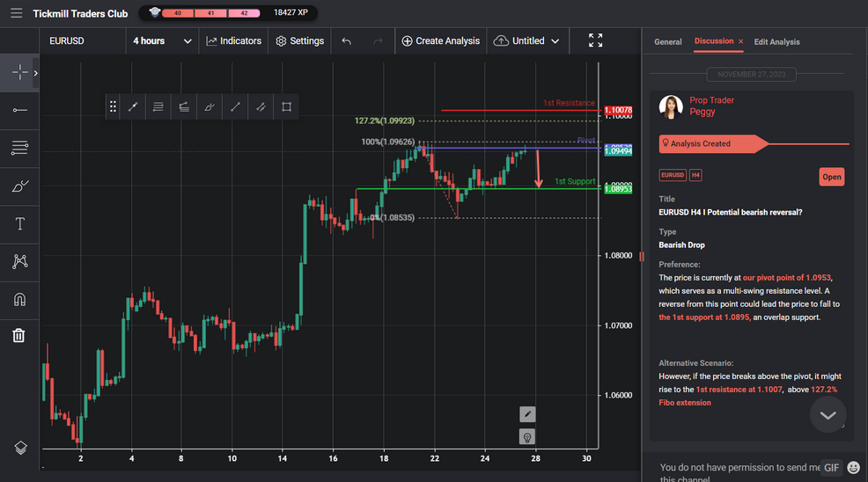Open the layers object tree icon
The height and width of the screenshot is (482, 868).
[x=20, y=448]
